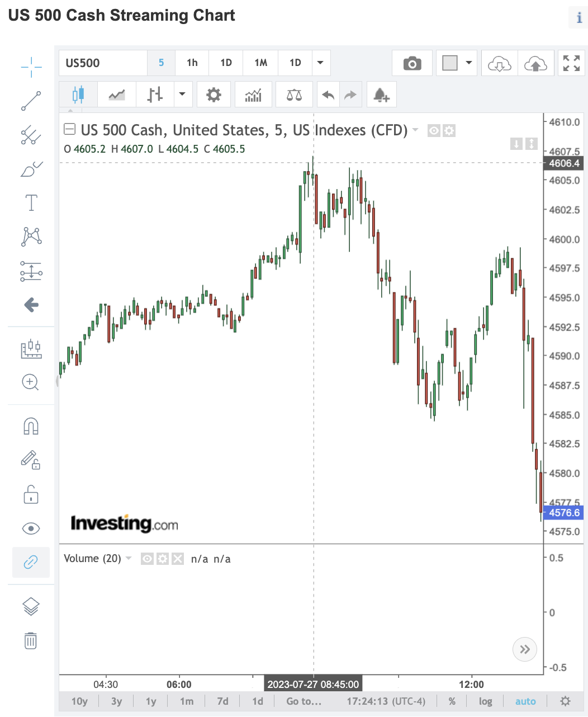Add an alert with the bell icon
Viewport: 588px width, 717px height.
(x=381, y=95)
